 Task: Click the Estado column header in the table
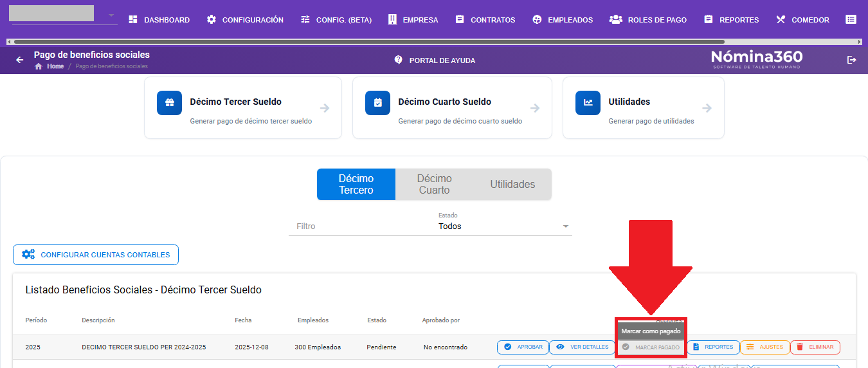[377, 320]
